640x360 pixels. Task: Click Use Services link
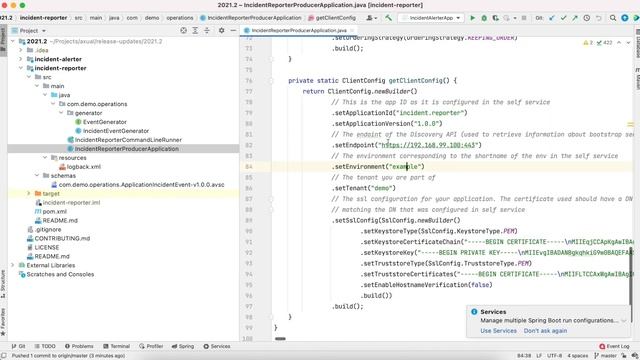click(x=498, y=331)
